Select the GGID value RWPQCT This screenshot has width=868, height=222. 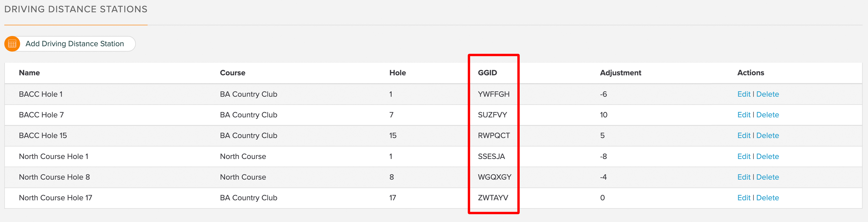click(x=494, y=136)
